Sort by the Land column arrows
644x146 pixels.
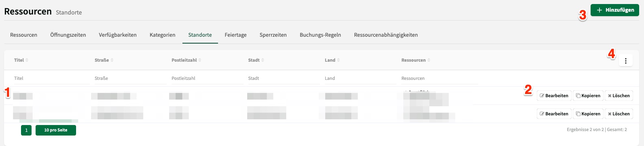click(x=339, y=60)
